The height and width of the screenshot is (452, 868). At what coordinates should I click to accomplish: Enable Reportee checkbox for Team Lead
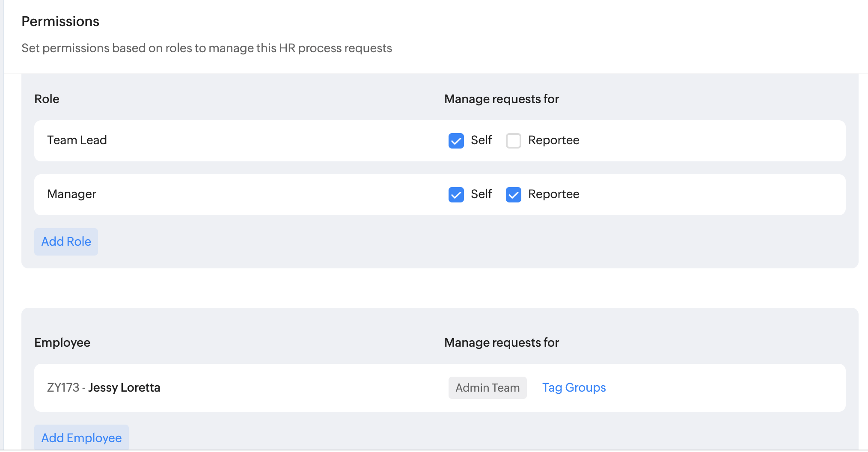[513, 141]
